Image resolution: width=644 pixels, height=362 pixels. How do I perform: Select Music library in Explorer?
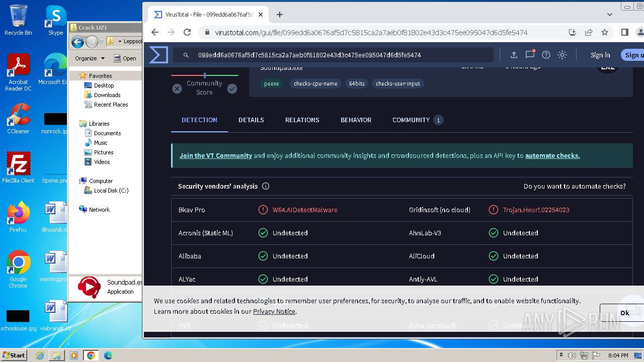coord(101,143)
